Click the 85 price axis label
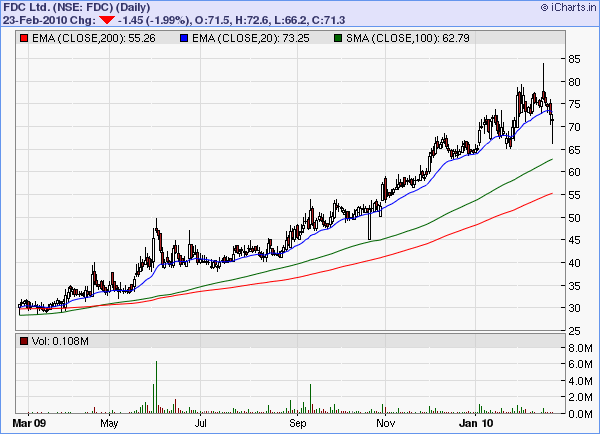600x434 pixels. [x=574, y=59]
